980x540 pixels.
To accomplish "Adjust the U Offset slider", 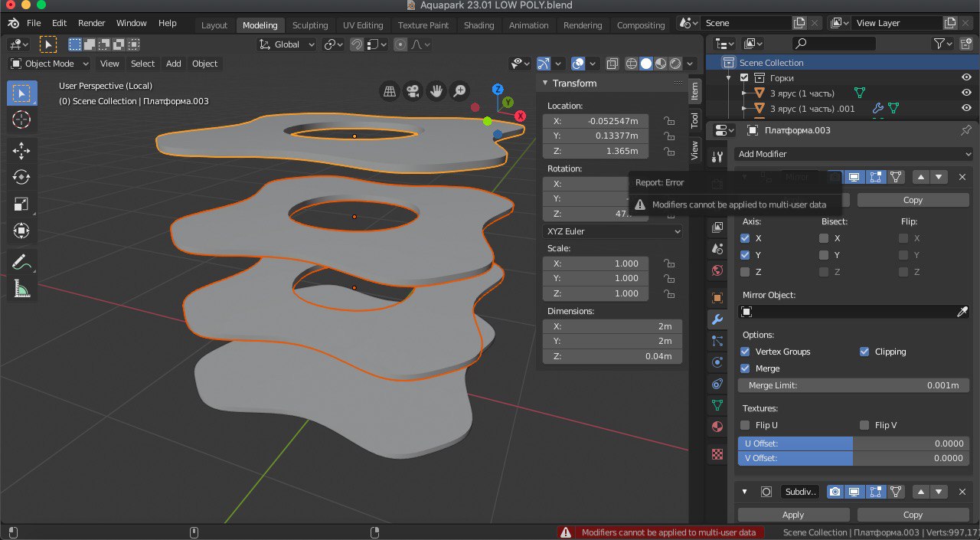I will click(x=854, y=443).
